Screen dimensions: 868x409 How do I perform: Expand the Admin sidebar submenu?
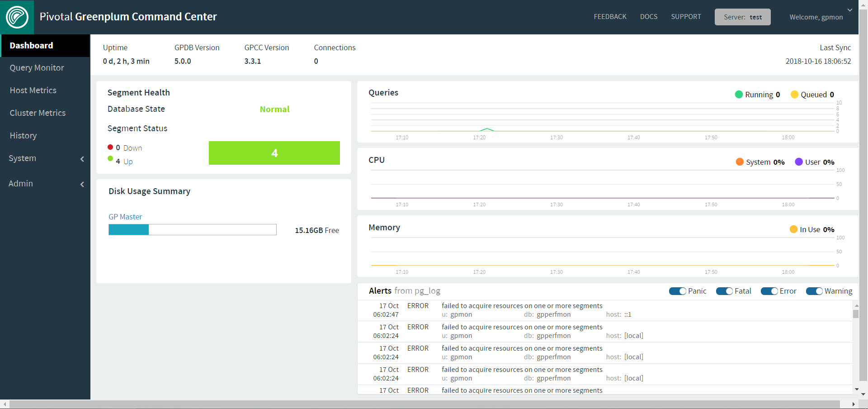click(x=45, y=184)
